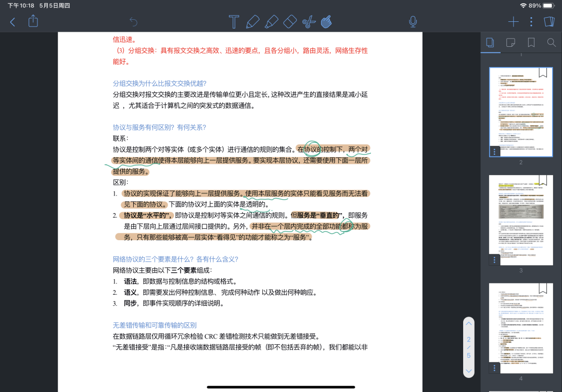
Task: Select the Eraser tool
Action: click(x=289, y=22)
